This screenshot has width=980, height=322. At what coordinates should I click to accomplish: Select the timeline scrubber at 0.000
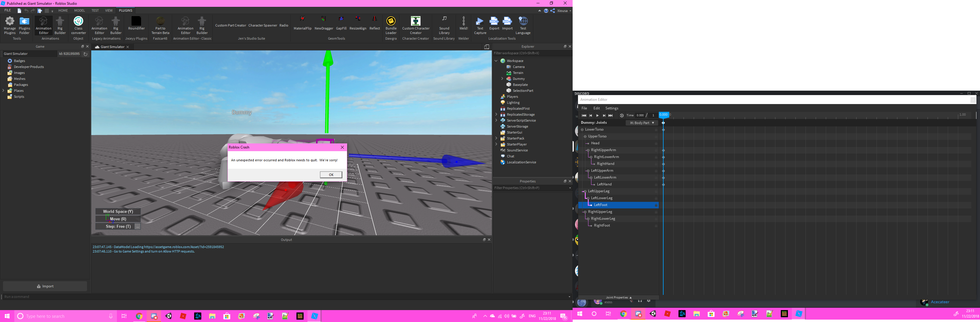pos(664,114)
